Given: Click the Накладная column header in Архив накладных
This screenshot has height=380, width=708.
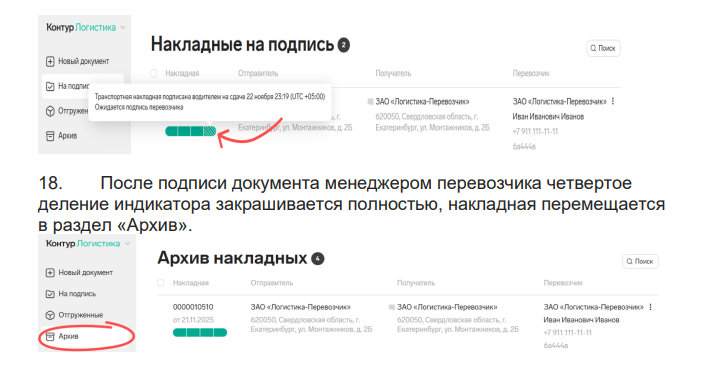Looking at the screenshot, I should (191, 283).
